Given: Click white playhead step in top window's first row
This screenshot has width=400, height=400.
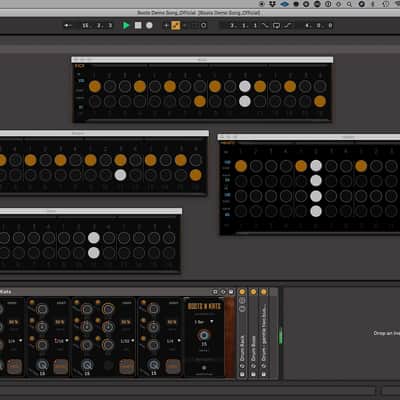Looking at the screenshot, I should pos(245,86).
